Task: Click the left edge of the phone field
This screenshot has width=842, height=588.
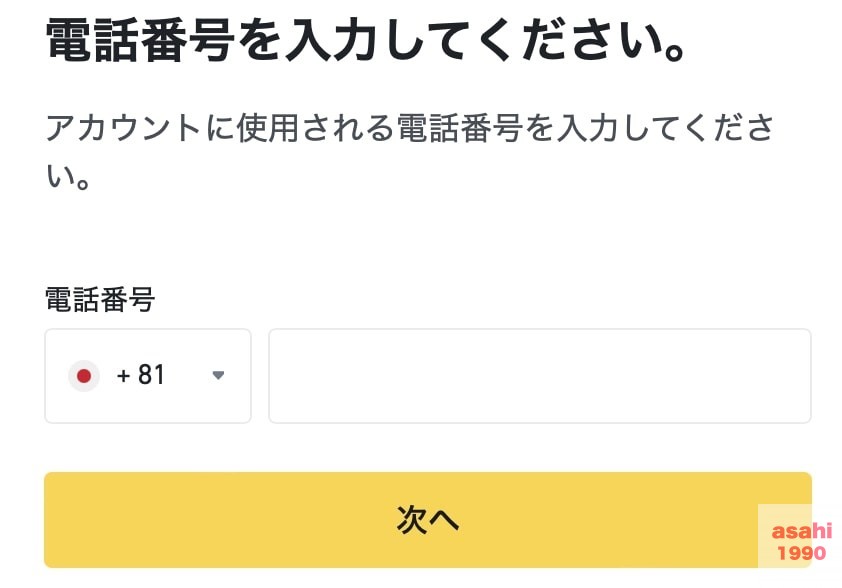Action: pyautogui.click(x=285, y=376)
